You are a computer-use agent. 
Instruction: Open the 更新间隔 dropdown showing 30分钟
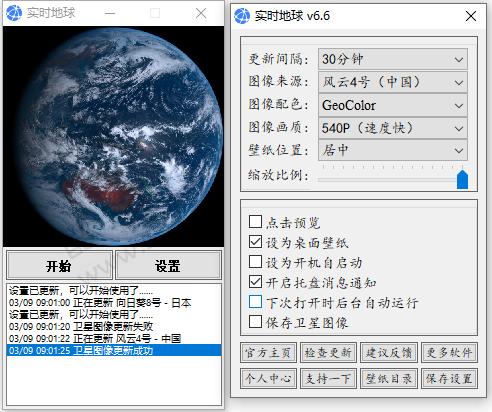(393, 59)
